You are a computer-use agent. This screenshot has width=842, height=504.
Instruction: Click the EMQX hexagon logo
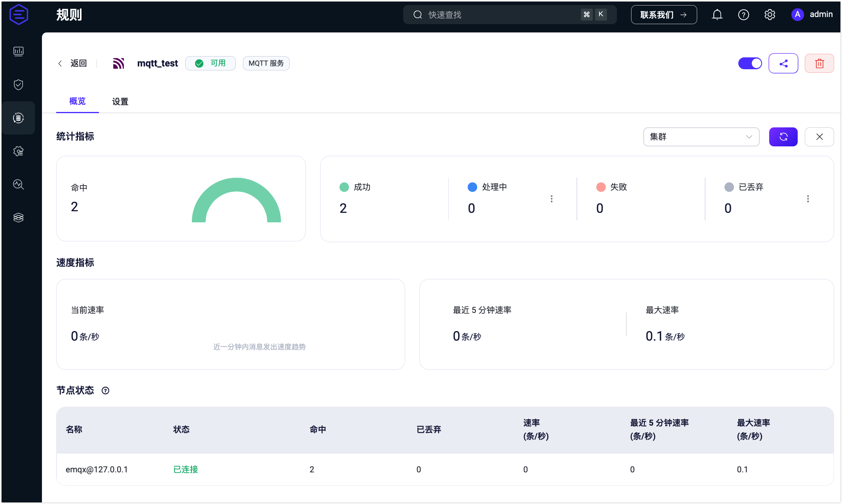[x=19, y=15]
